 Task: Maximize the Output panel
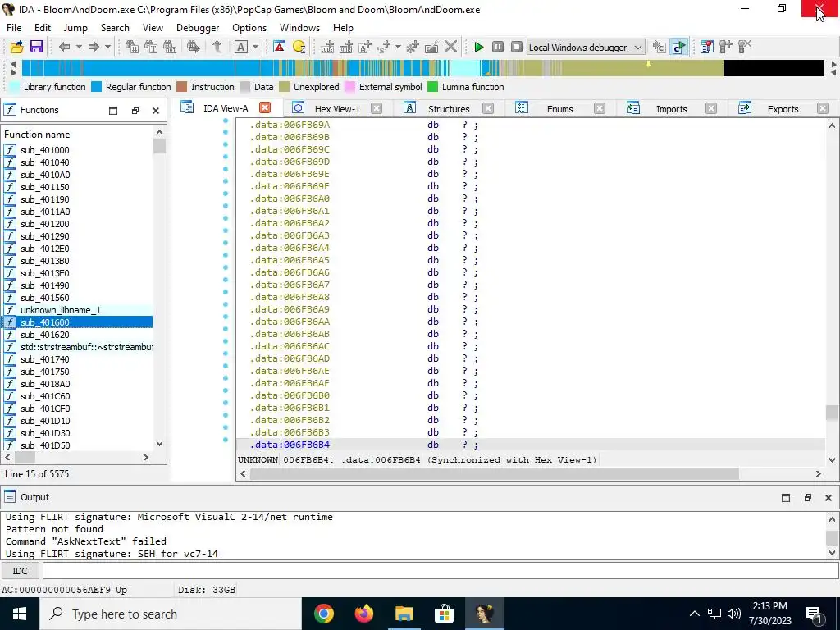(786, 498)
